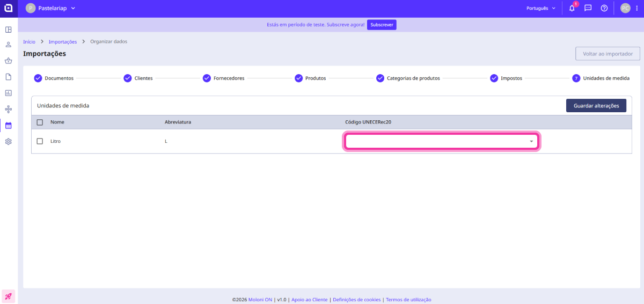
Task: Open the calendar icon in sidebar
Action: point(9,126)
